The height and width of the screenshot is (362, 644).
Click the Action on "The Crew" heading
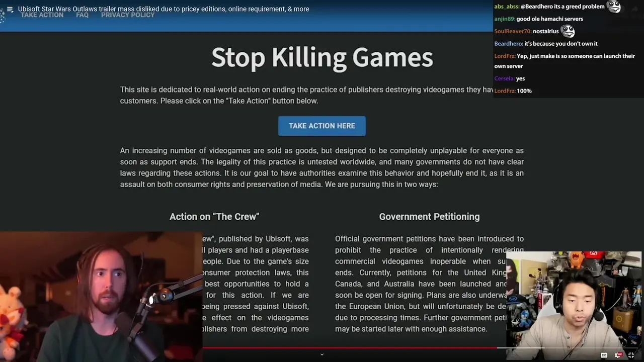click(x=214, y=217)
